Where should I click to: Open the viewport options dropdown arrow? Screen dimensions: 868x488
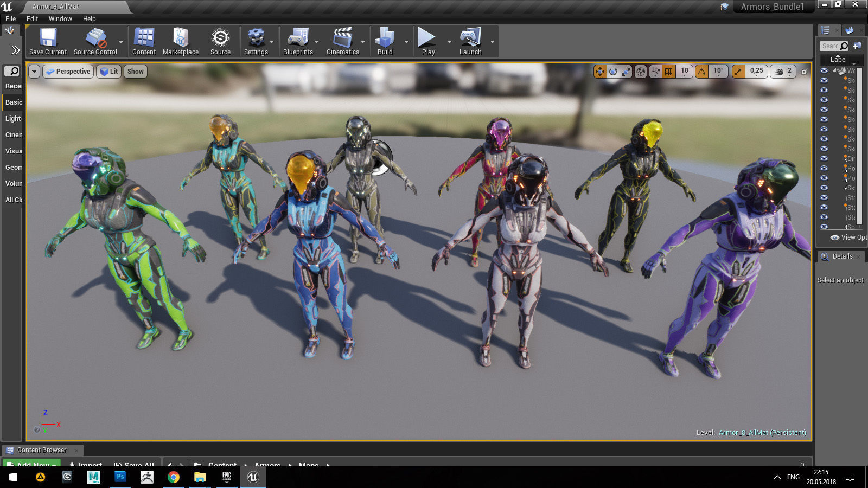click(34, 72)
